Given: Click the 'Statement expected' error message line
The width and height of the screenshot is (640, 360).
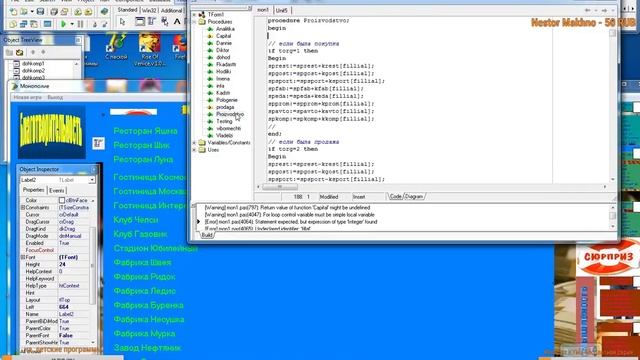Looking at the screenshot, I should click(x=291, y=222).
